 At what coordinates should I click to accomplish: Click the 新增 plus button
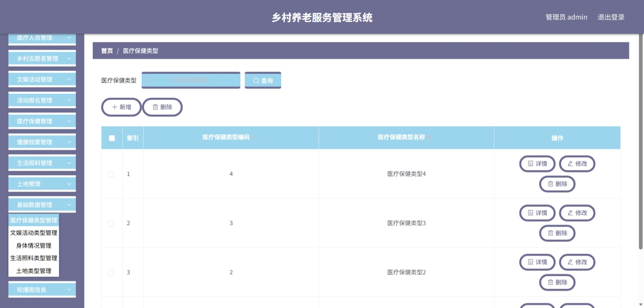click(121, 107)
